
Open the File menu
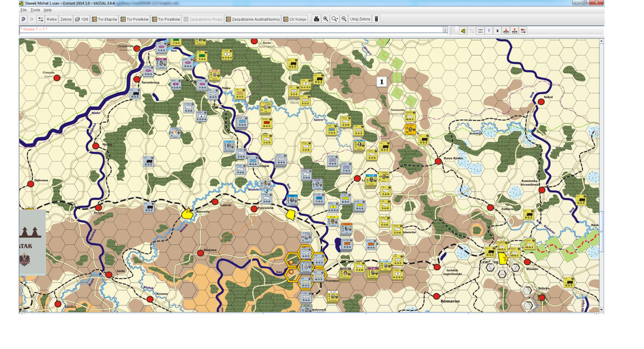[x=23, y=10]
